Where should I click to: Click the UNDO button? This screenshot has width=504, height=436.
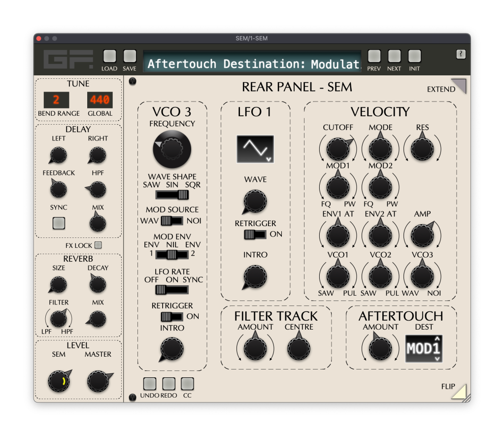149,383
